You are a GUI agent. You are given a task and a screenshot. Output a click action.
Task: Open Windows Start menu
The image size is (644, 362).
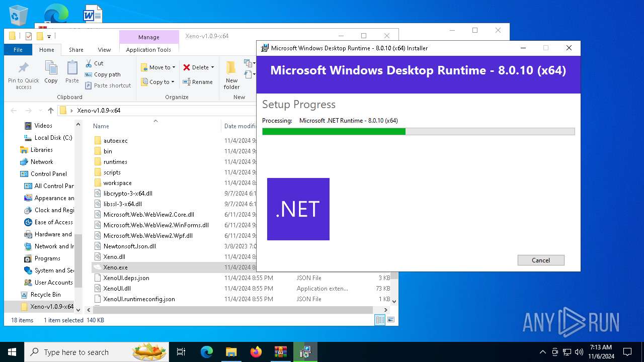(x=12, y=352)
